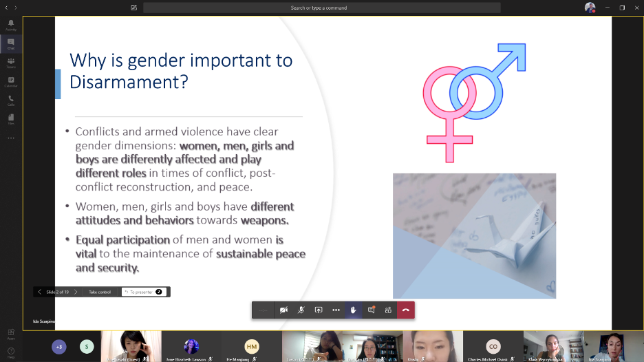The width and height of the screenshot is (644, 362).
Task: Click the Take control button
Action: tap(100, 292)
